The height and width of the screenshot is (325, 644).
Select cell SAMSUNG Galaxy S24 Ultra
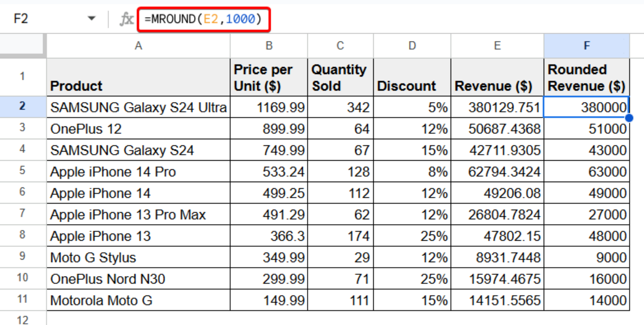pyautogui.click(x=138, y=107)
